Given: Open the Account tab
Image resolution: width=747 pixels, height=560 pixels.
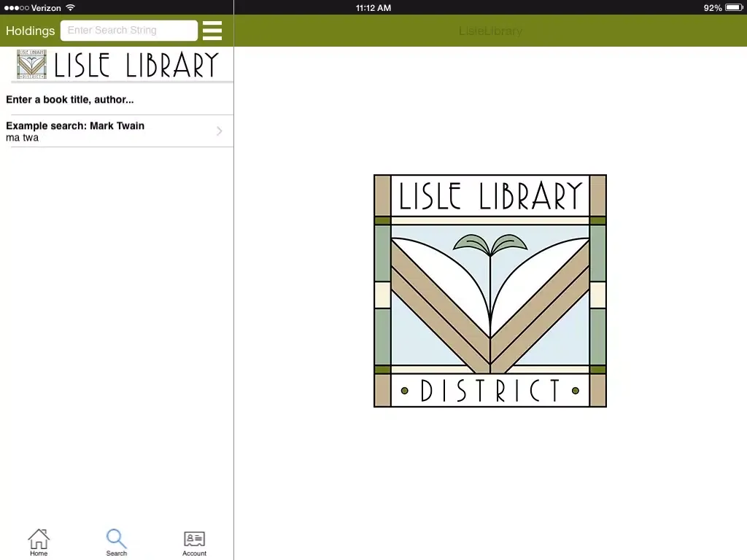Looking at the screenshot, I should pyautogui.click(x=194, y=543).
